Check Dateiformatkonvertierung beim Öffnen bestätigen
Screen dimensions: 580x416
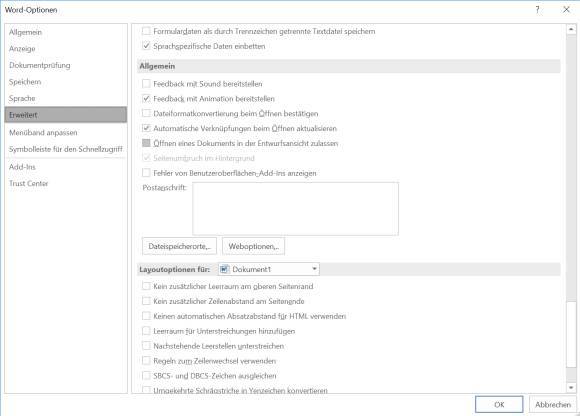click(x=146, y=113)
